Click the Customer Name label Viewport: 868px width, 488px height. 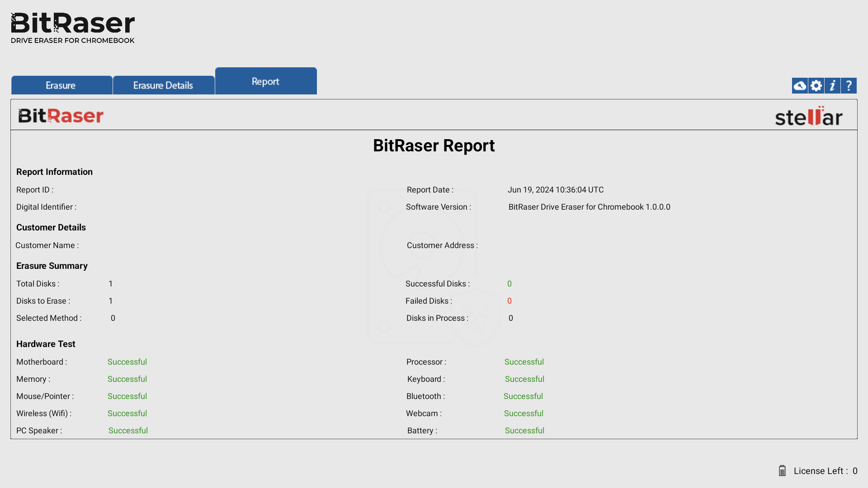pyautogui.click(x=47, y=245)
